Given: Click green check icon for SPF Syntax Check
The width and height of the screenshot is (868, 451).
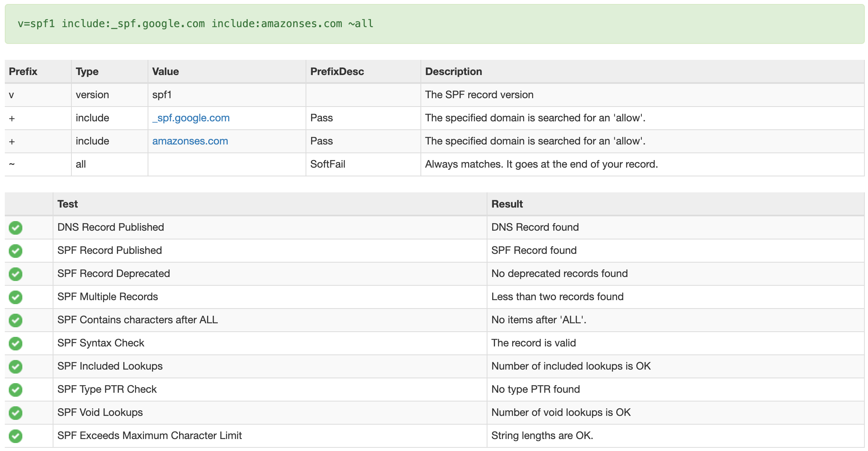Looking at the screenshot, I should [16, 343].
